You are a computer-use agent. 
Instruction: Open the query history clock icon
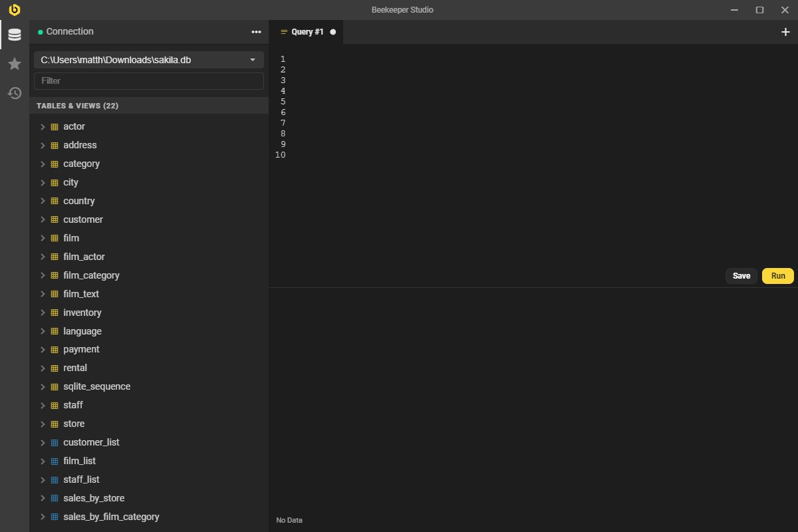coord(15,93)
